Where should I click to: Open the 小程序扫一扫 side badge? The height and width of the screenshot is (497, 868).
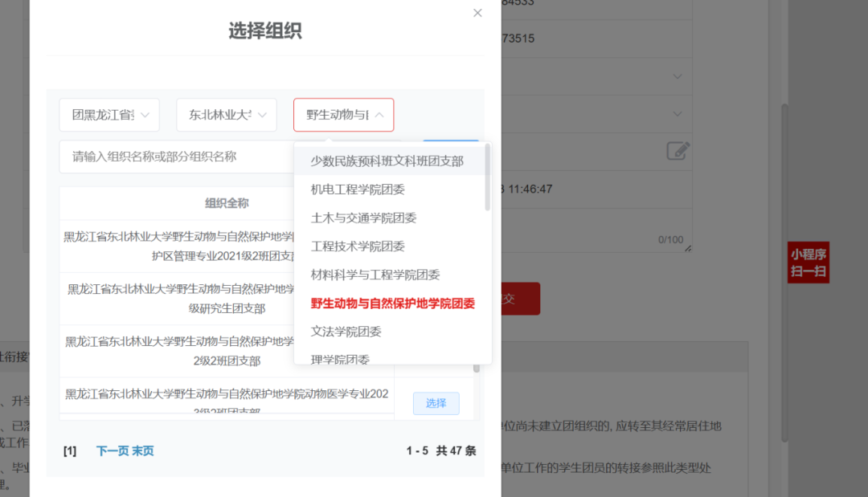click(x=808, y=263)
